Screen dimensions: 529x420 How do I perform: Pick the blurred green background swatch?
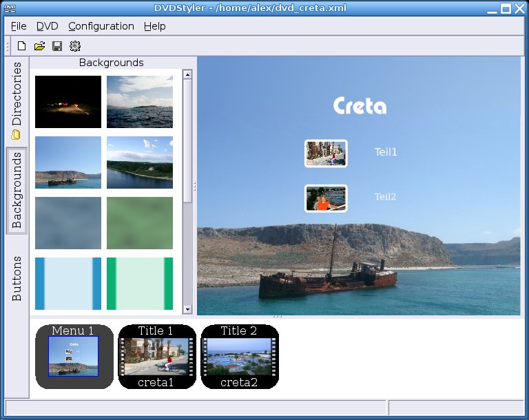coord(140,223)
